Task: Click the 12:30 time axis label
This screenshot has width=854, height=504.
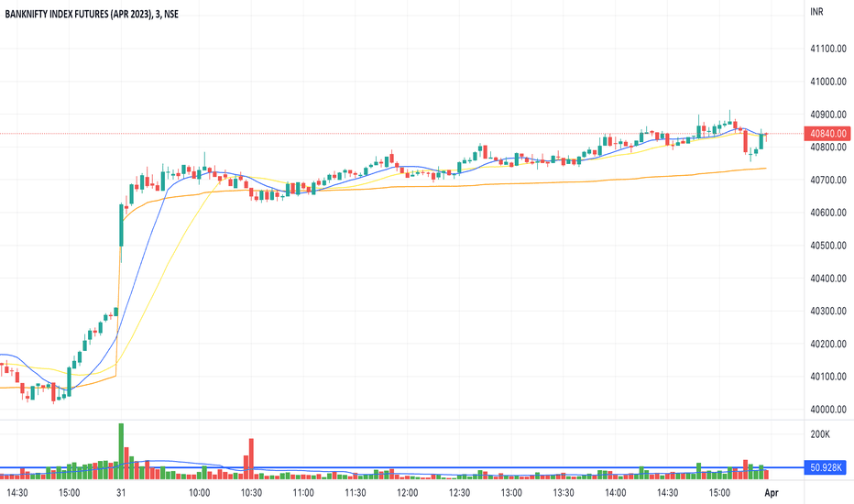Action: click(459, 493)
